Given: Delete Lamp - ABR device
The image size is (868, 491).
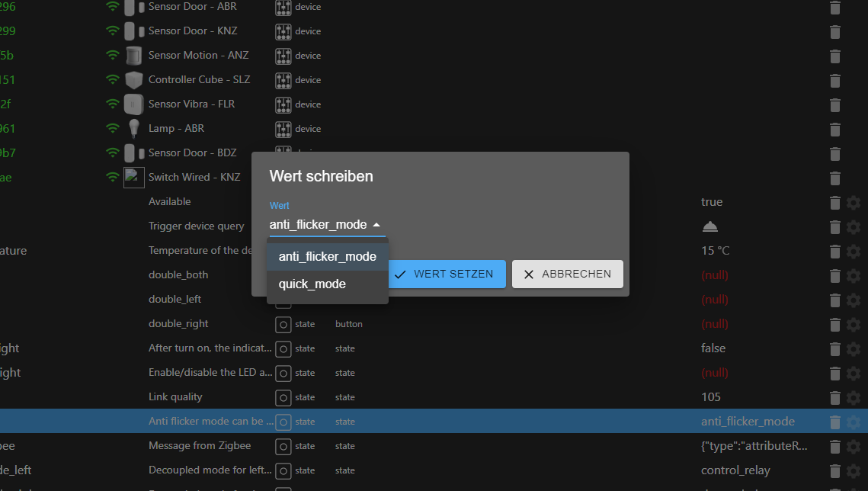Looking at the screenshot, I should (835, 129).
